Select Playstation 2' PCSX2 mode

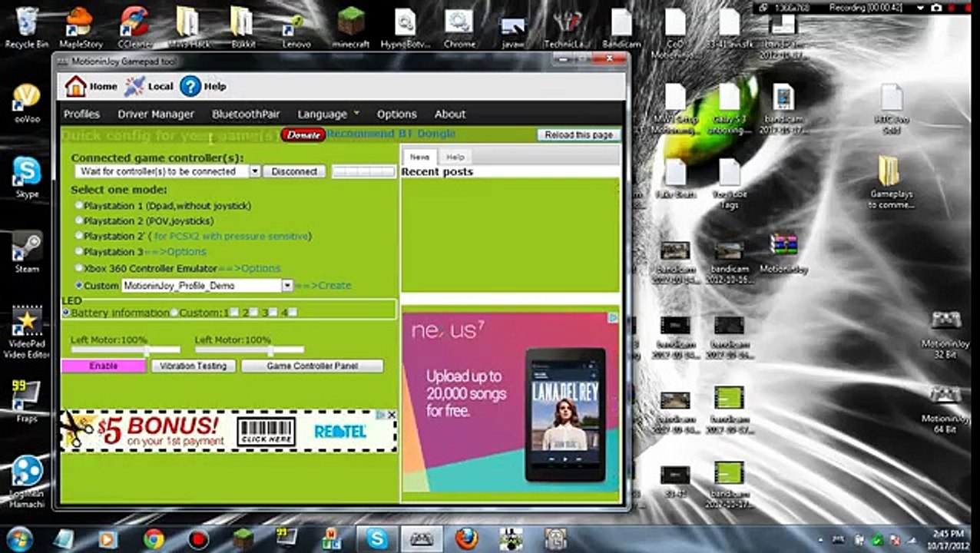point(79,236)
